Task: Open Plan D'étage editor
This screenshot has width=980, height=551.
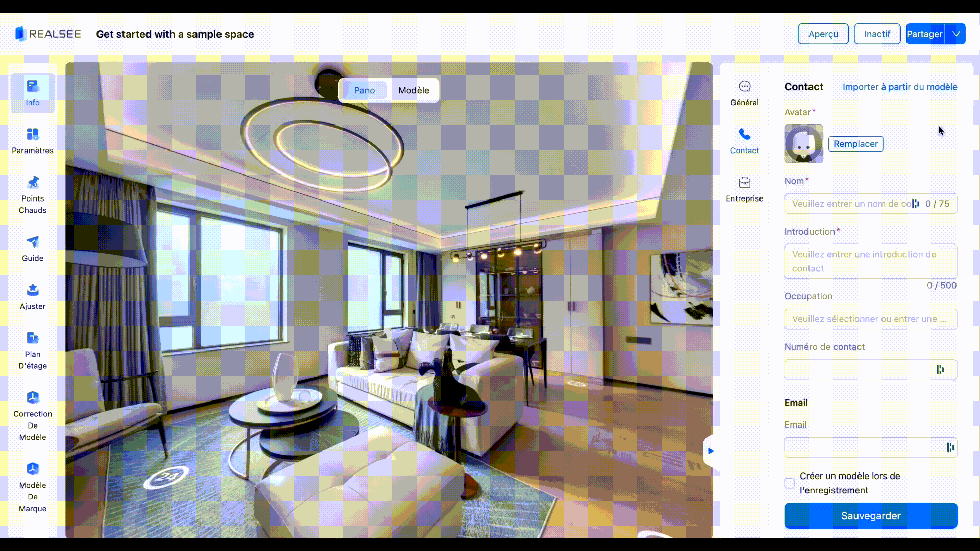Action: pos(33,350)
